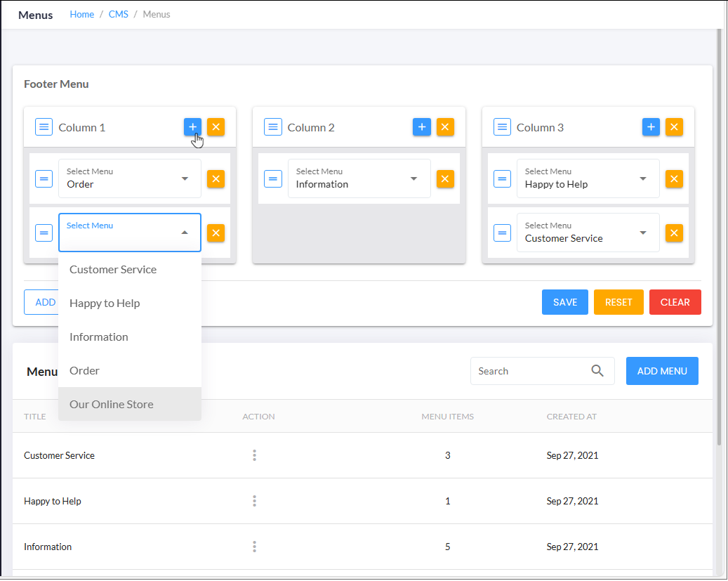The image size is (728, 581).
Task: Click the Customer Service drag handle in Column 3
Action: [x=502, y=233]
